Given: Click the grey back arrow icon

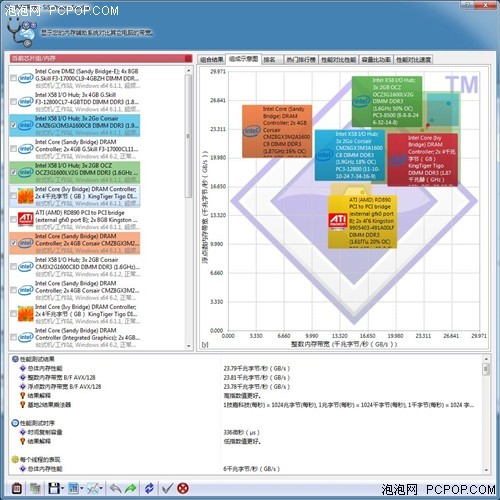Looking at the screenshot, I should coord(115,489).
